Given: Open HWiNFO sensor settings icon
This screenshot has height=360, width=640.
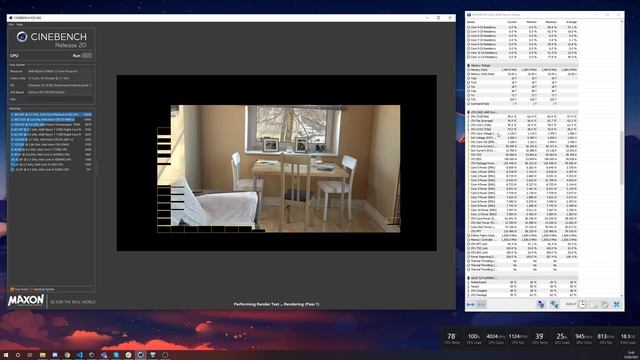Looking at the screenshot, I should click(x=605, y=304).
